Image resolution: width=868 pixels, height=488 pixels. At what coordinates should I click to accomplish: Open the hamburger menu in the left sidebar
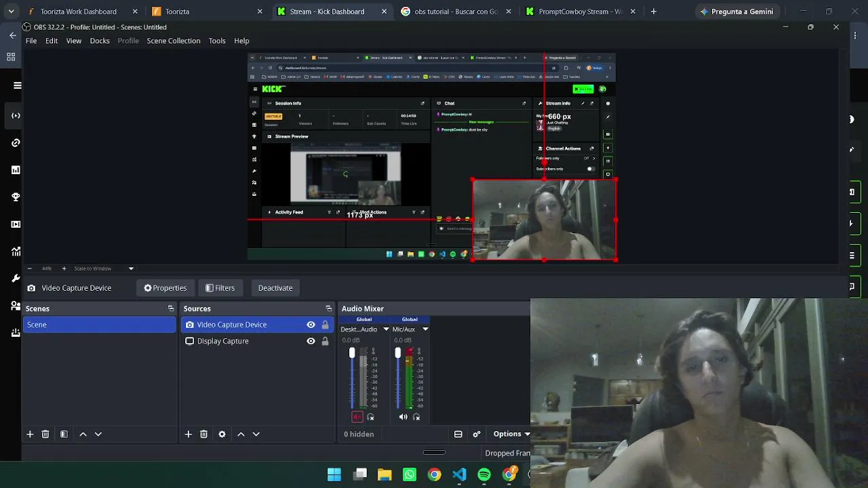[x=18, y=85]
